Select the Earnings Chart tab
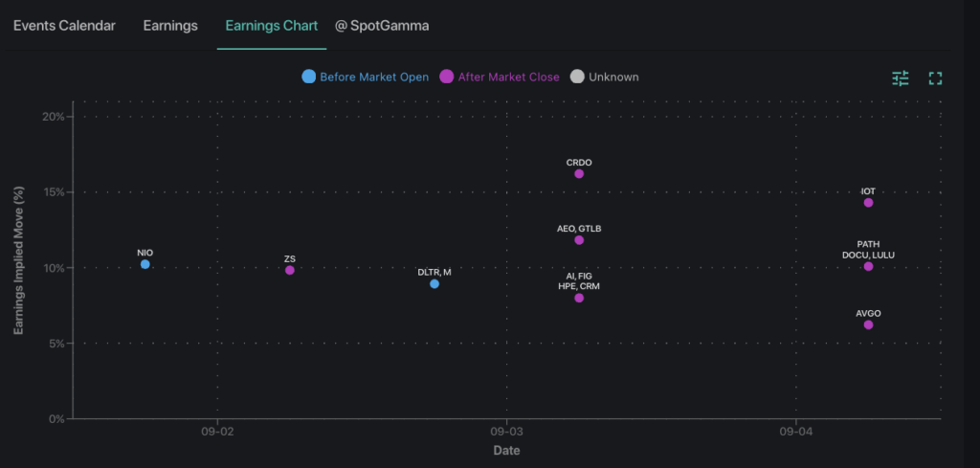The image size is (980, 468). [272, 26]
